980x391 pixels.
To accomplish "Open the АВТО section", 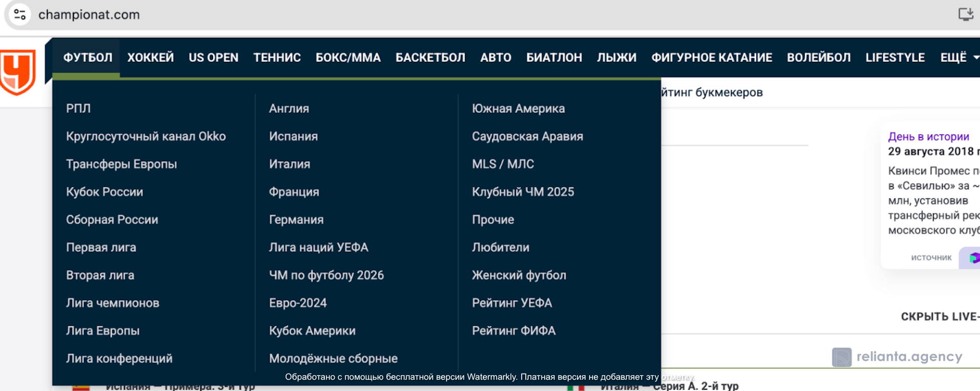I will (496, 58).
